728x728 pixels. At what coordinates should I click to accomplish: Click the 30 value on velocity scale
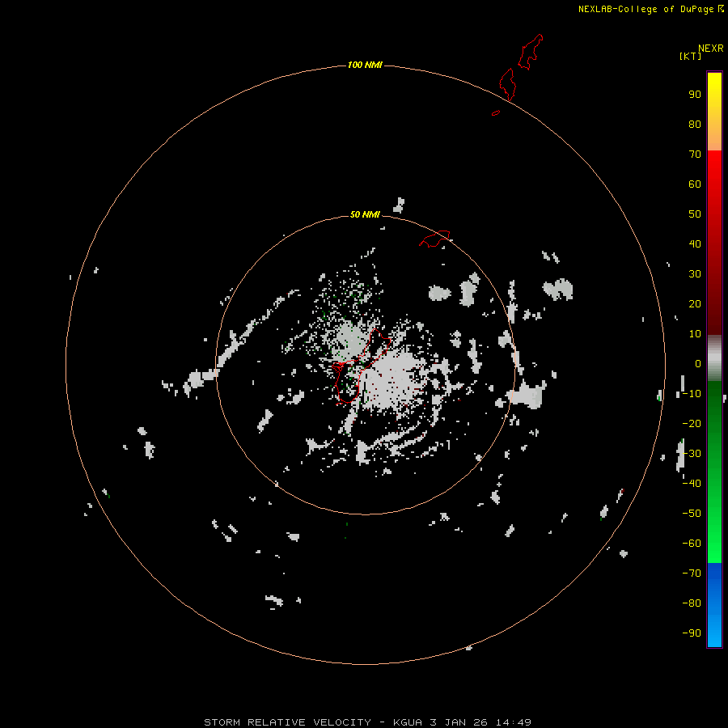click(695, 274)
